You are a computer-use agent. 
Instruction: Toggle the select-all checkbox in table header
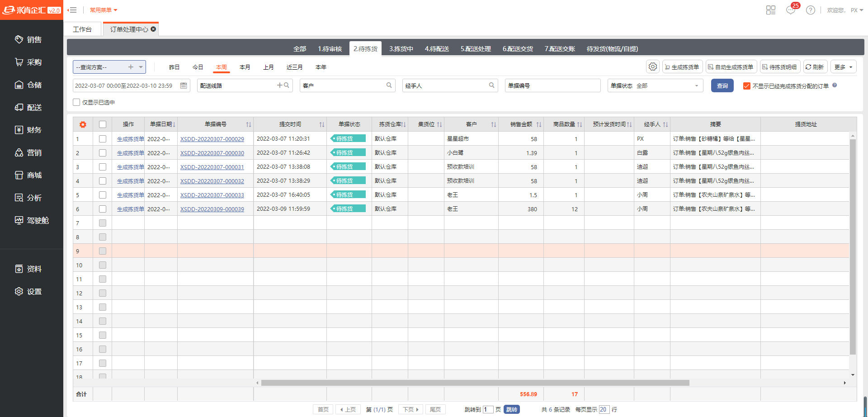coord(103,124)
